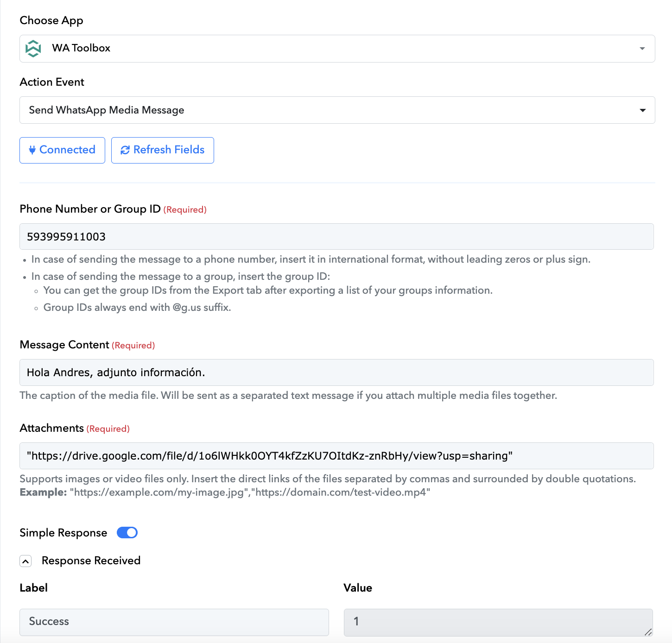The width and height of the screenshot is (672, 643).
Task: Collapse the Response Received section chevron
Action: click(x=25, y=561)
